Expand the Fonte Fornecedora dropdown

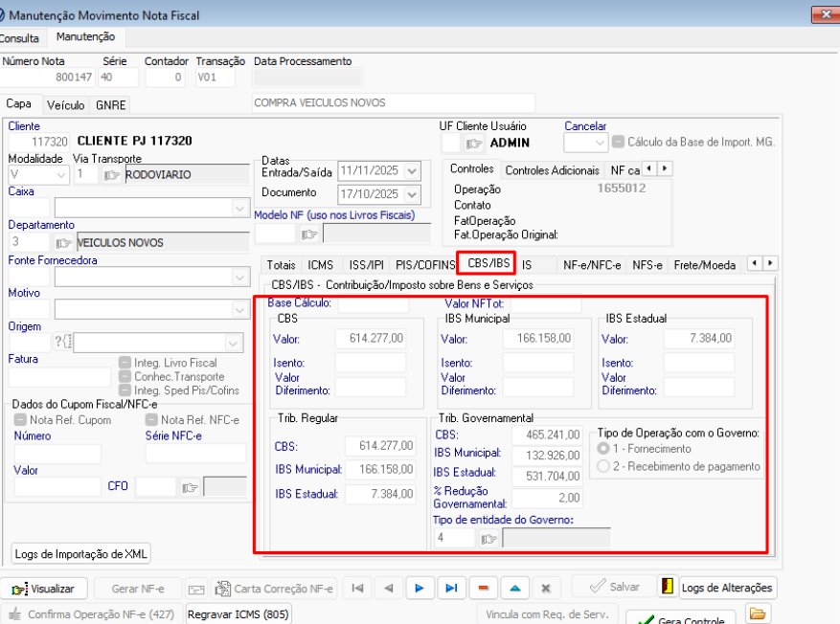click(x=238, y=277)
